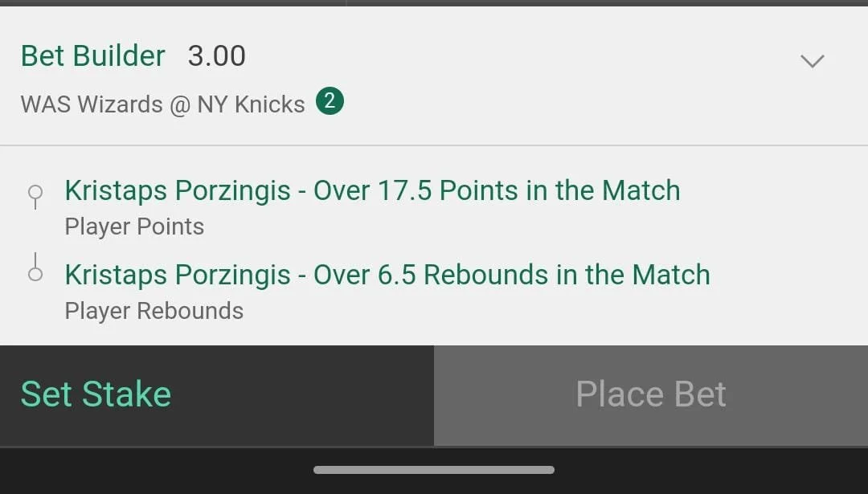868x494 pixels.
Task: Click the Bet Builder header row background
Action: [434, 76]
